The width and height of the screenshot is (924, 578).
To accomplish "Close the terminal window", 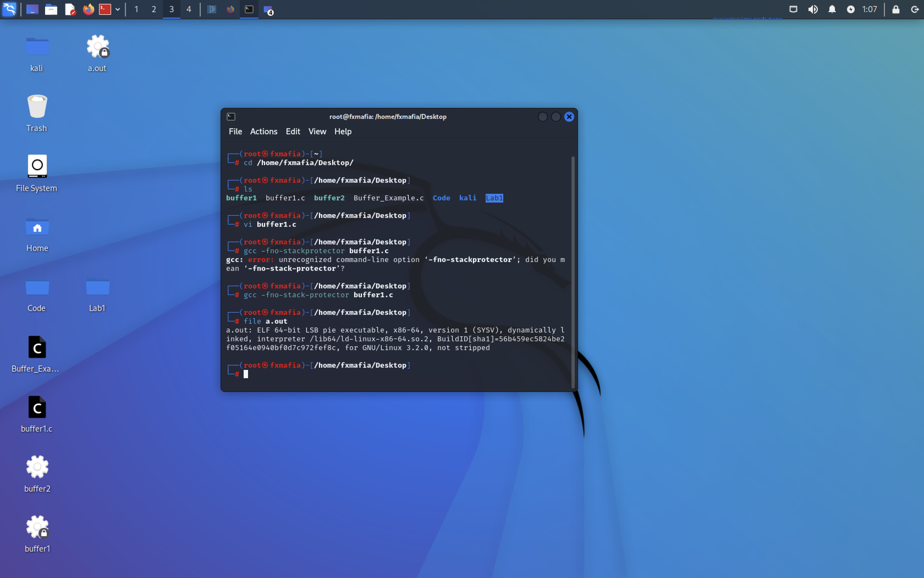I will (x=569, y=117).
